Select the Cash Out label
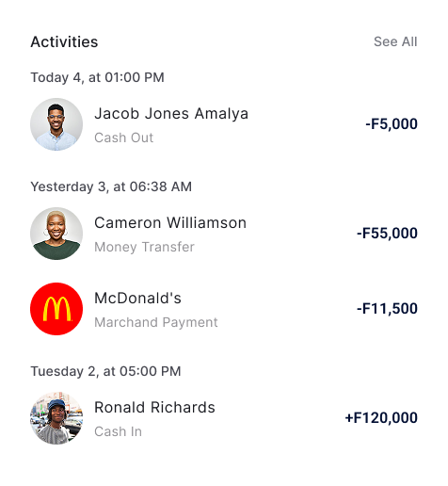This screenshot has width=448, height=486. point(124,138)
